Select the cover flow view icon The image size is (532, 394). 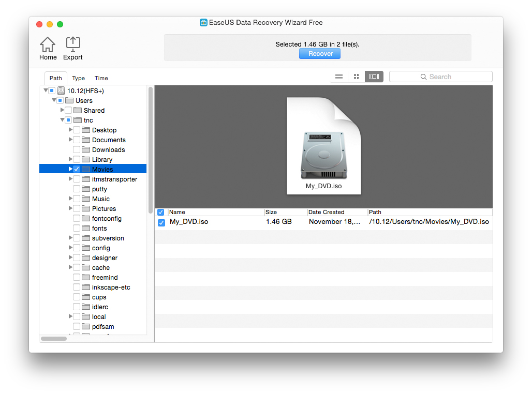[374, 77]
